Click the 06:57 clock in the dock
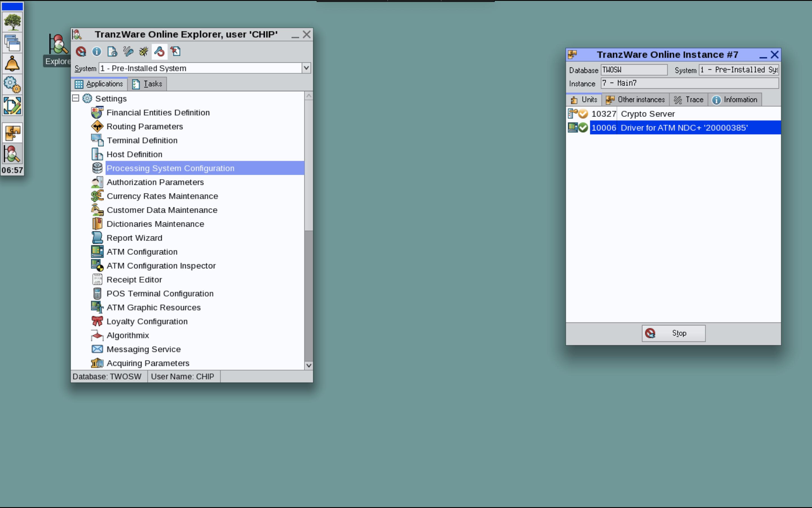This screenshot has height=508, width=812. [12, 170]
